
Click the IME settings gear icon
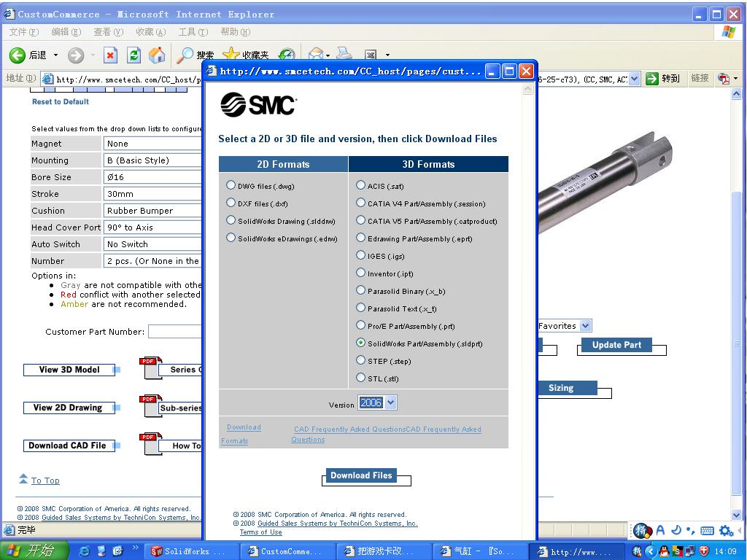[726, 530]
